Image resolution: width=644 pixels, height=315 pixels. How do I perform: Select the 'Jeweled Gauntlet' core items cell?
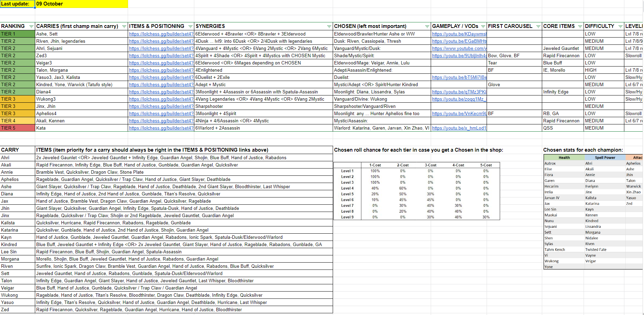click(x=563, y=48)
